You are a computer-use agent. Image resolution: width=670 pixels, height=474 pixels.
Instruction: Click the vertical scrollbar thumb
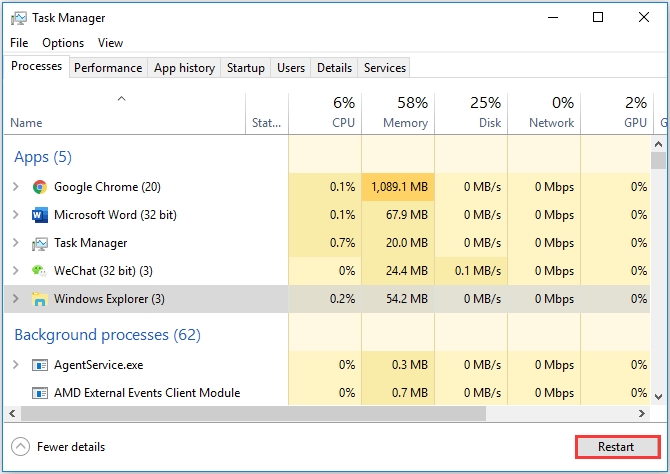658,161
